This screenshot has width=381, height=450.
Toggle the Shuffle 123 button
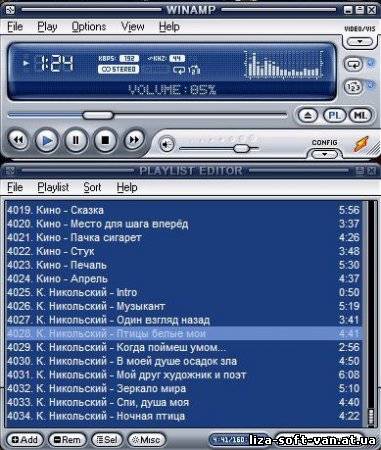pos(353,87)
